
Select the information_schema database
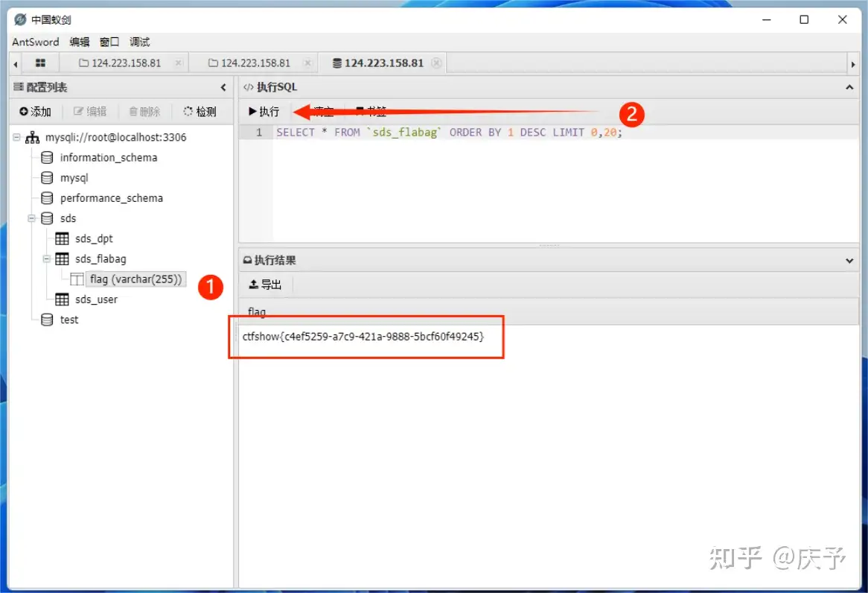click(109, 157)
